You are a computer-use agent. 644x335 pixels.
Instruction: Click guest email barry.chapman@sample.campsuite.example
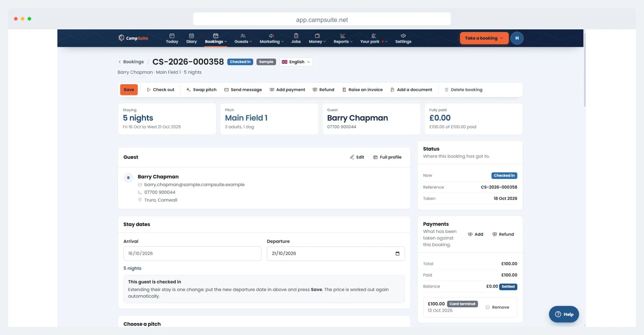click(194, 184)
